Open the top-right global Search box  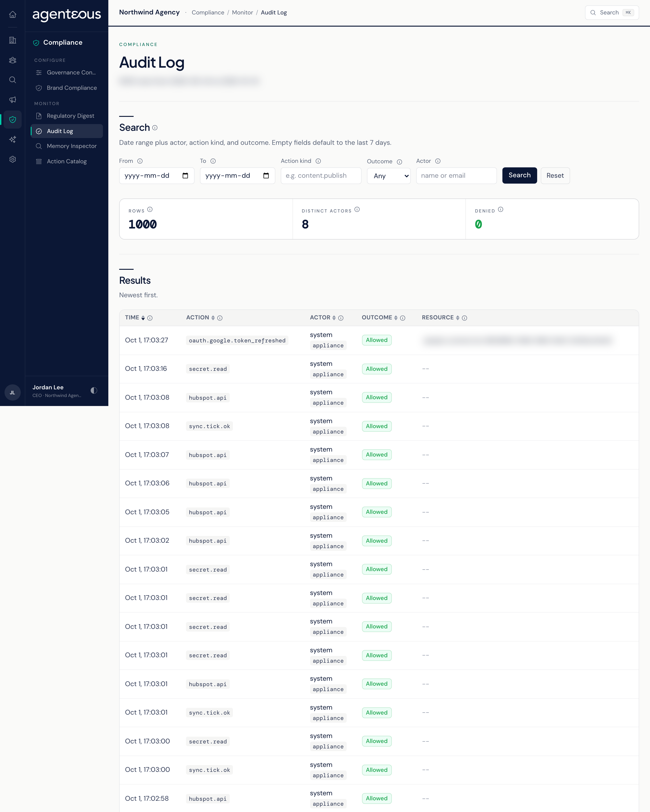(x=612, y=12)
